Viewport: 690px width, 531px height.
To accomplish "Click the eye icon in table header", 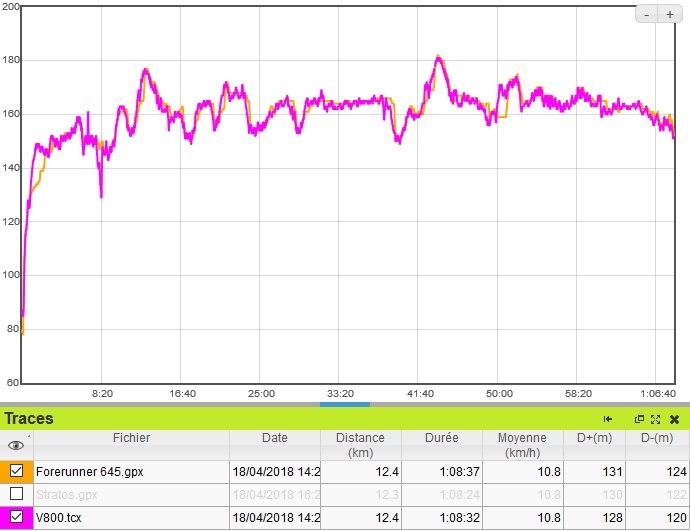I will point(16,445).
